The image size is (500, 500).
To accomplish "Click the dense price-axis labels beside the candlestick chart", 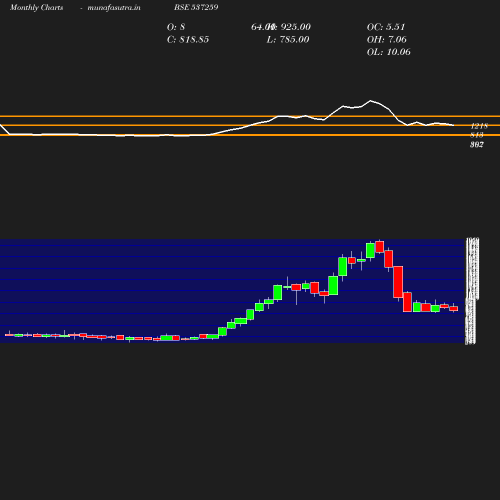I will point(472,291).
